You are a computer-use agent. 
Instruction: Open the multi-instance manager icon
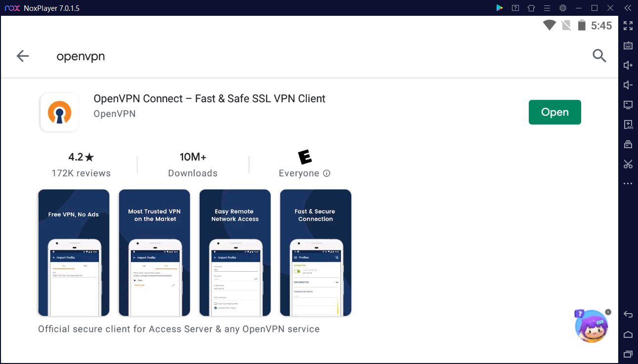click(x=628, y=144)
